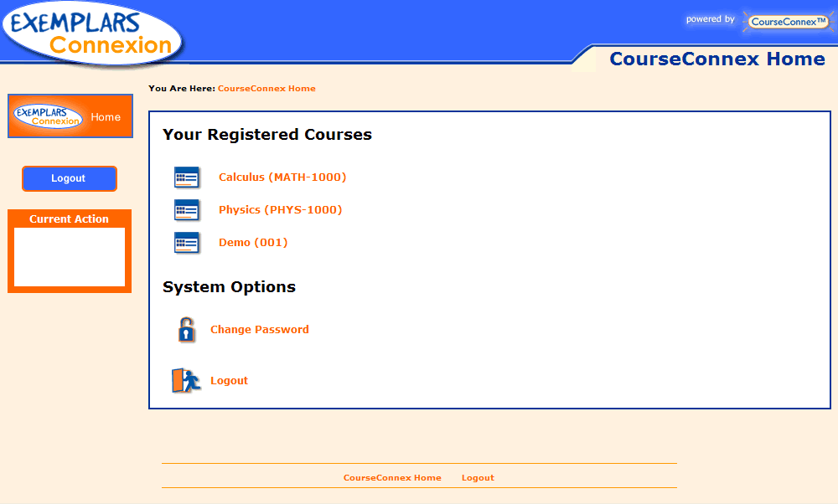
Task: Open the Change Password text link
Action: [x=259, y=330]
